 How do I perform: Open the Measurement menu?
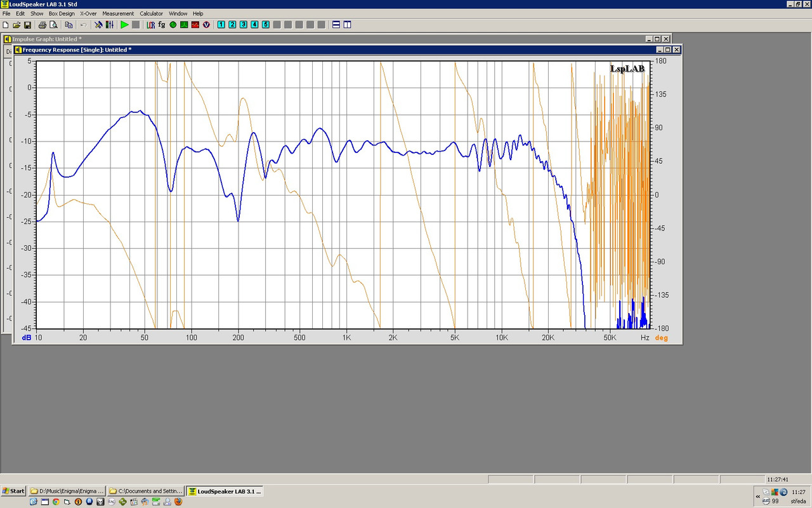tap(118, 13)
